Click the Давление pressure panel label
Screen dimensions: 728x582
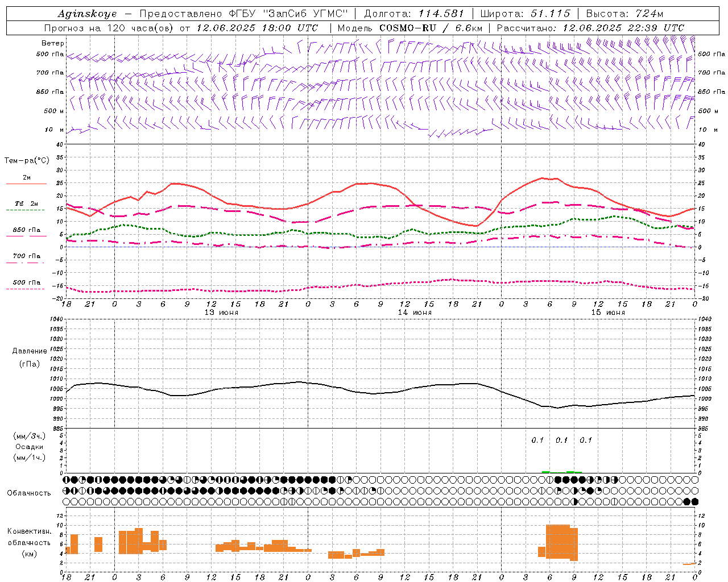[30, 351]
